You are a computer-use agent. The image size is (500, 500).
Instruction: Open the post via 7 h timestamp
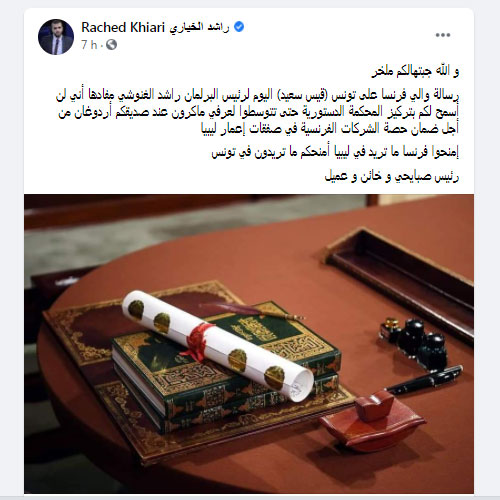coord(89,44)
